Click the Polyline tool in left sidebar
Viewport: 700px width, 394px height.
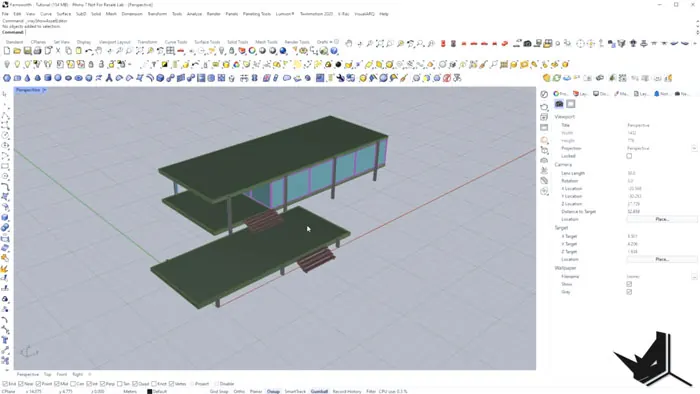click(x=5, y=115)
